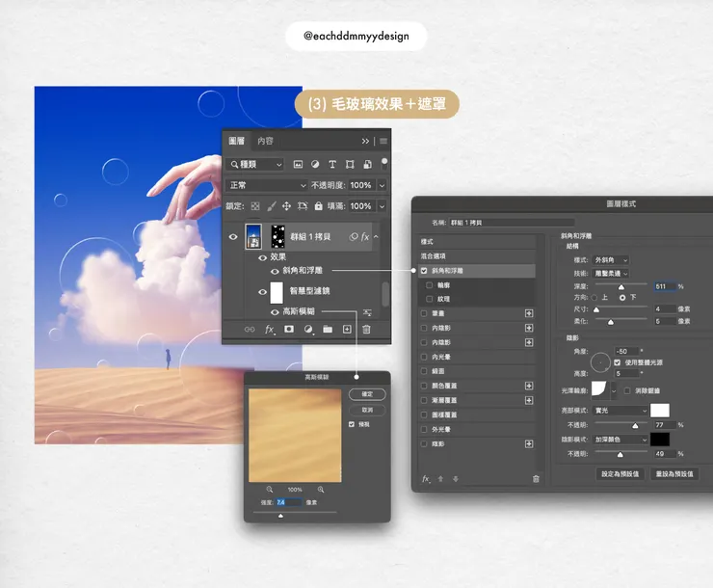
Task: Open 正常 blend mode dropdown
Action: click(x=267, y=185)
